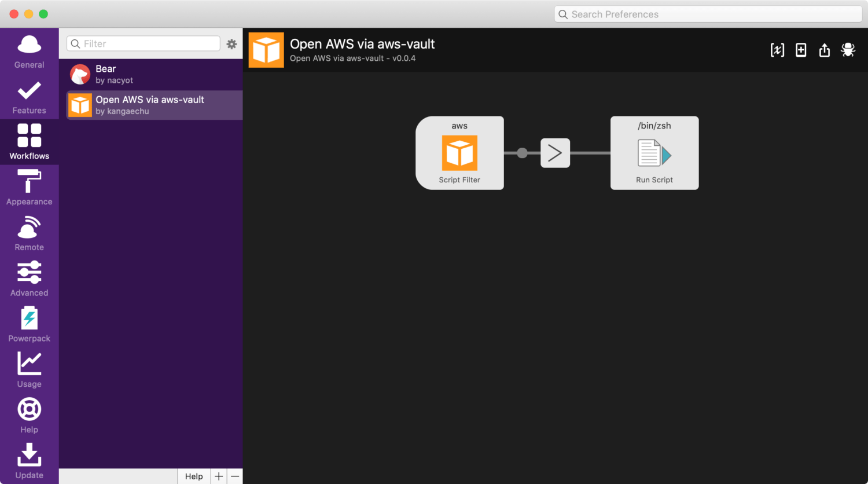The height and width of the screenshot is (484, 868).
Task: Select the /bin/zsh Run Script node
Action: (654, 153)
